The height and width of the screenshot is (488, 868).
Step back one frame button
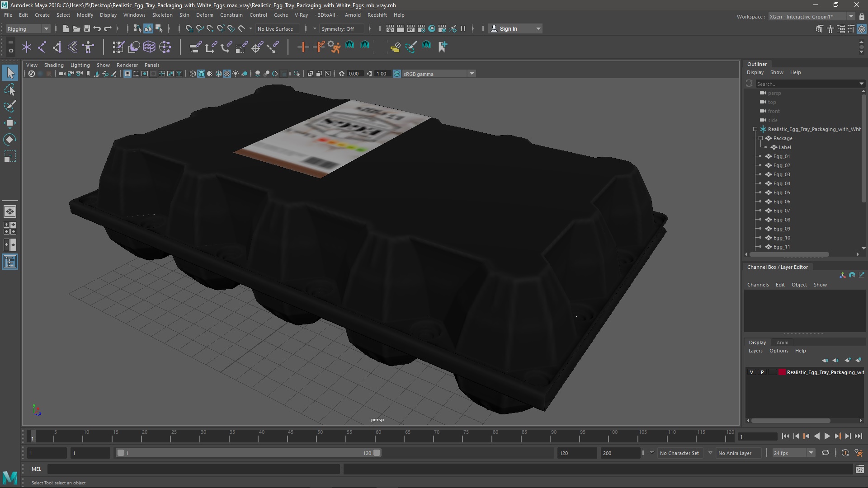click(796, 436)
